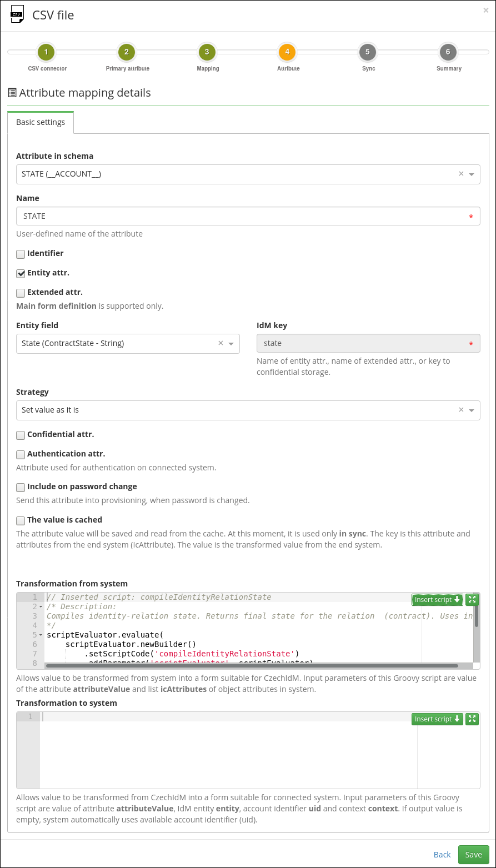The width and height of the screenshot is (496, 868).
Task: Enable The value is cached option
Action: click(21, 520)
